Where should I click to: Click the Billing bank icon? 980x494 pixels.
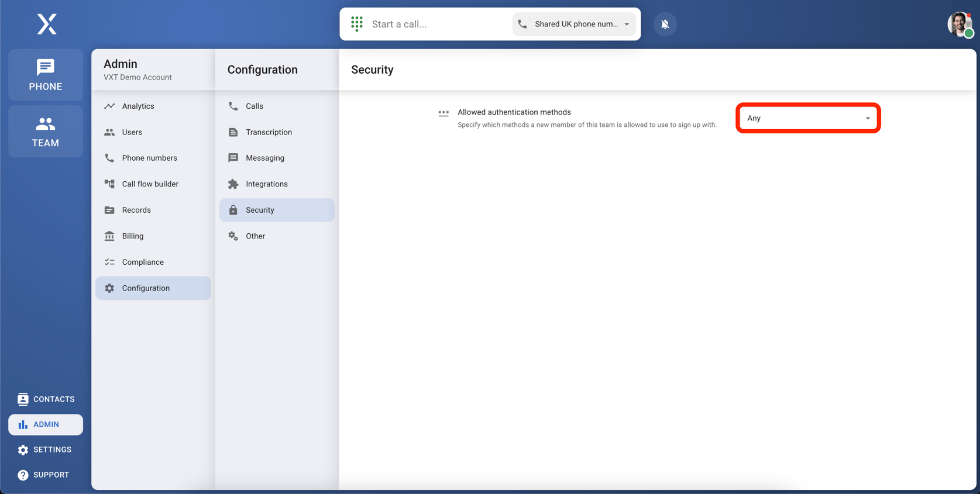[109, 236]
